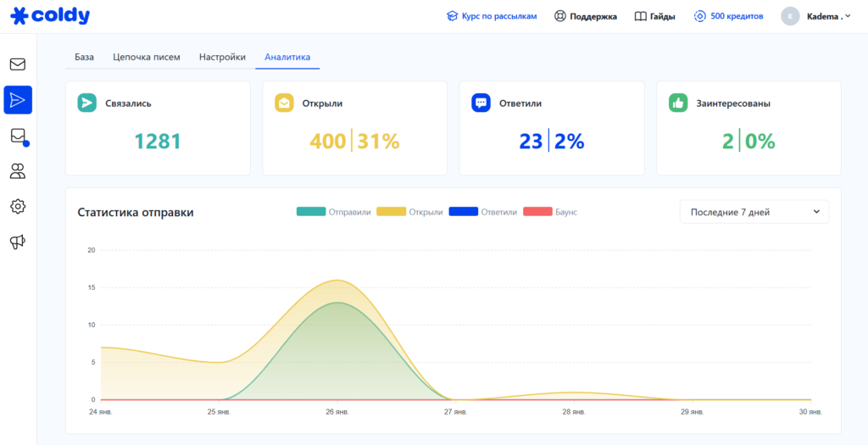This screenshot has height=445, width=868.
Task: Click the Coldy logo
Action: [50, 16]
